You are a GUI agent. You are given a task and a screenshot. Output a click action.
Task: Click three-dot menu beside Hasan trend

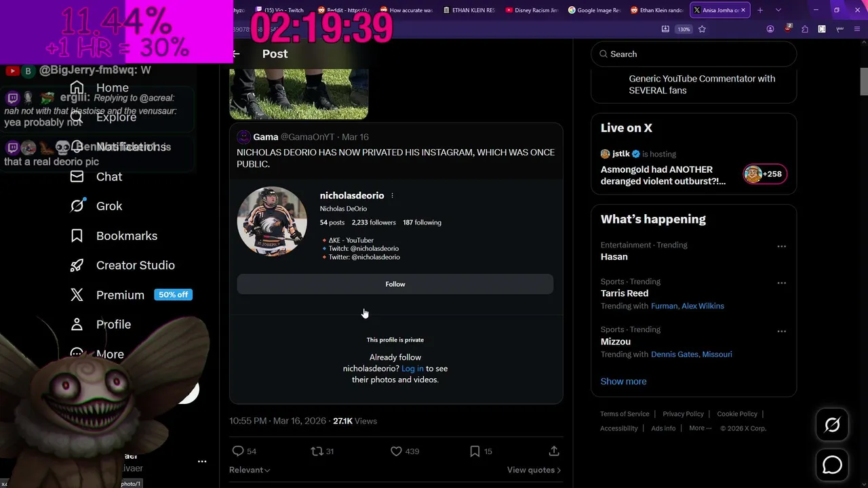pyautogui.click(x=781, y=247)
